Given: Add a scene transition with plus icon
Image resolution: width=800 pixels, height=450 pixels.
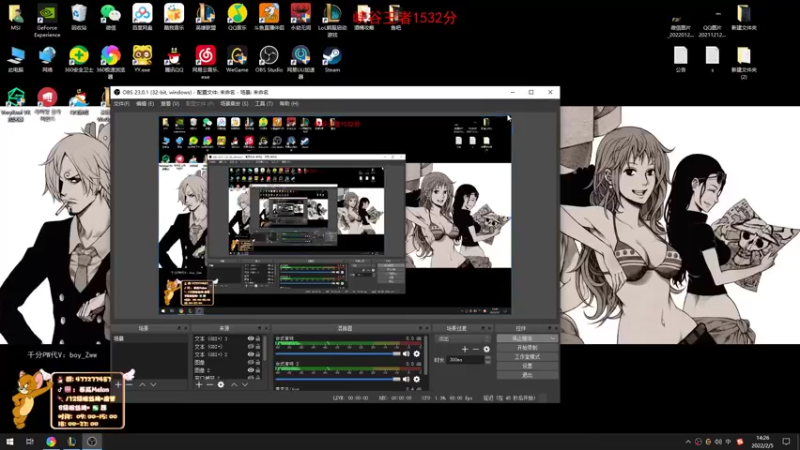Looking at the screenshot, I should 465,349.
